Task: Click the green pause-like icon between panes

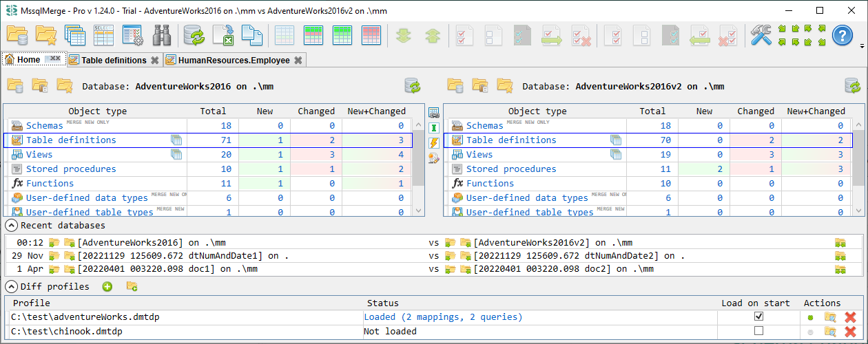Action: tap(433, 128)
